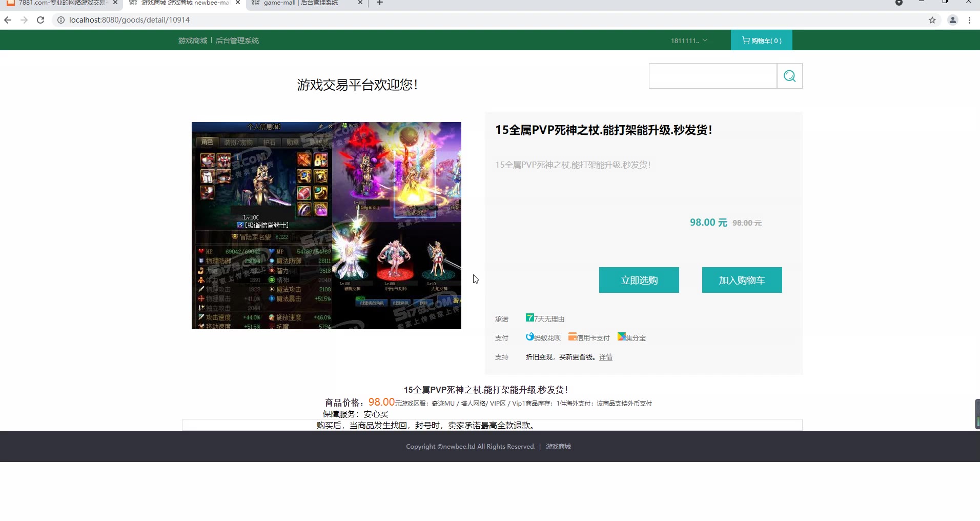
Task: Click the 折旧变现，买新更省钱 support text
Action: [x=561, y=357]
